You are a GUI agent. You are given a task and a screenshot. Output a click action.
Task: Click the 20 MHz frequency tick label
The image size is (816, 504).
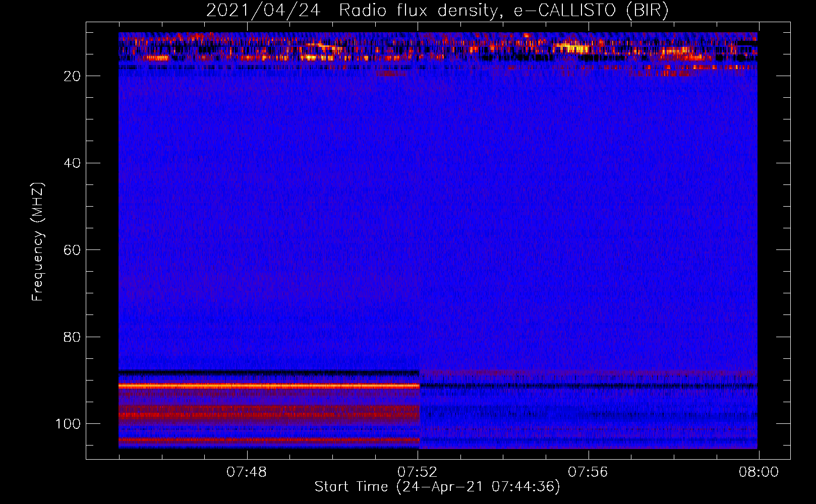pyautogui.click(x=72, y=76)
